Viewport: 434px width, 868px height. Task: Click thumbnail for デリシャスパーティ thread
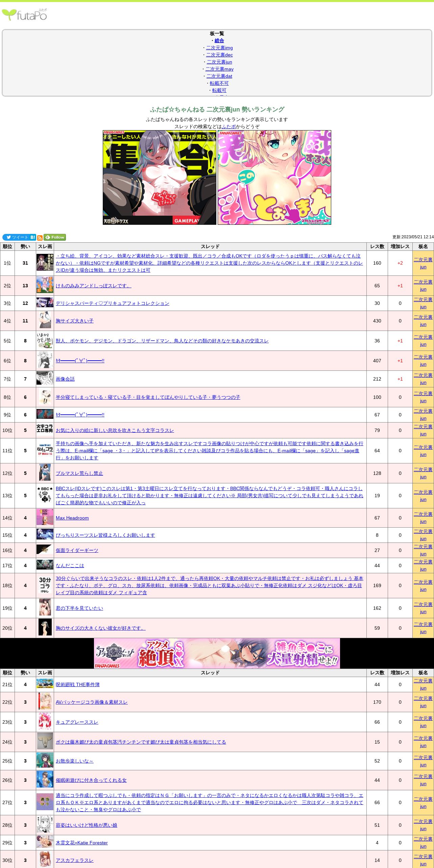[45, 303]
